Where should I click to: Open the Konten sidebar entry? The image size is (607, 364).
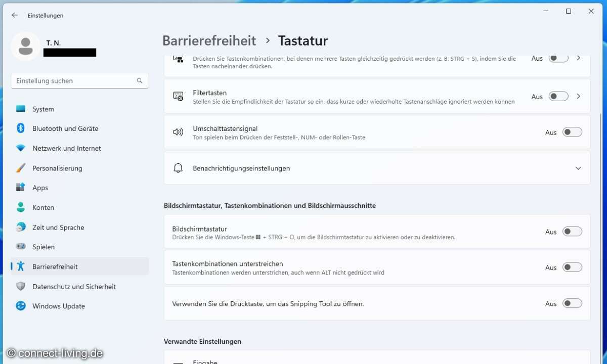[80, 207]
